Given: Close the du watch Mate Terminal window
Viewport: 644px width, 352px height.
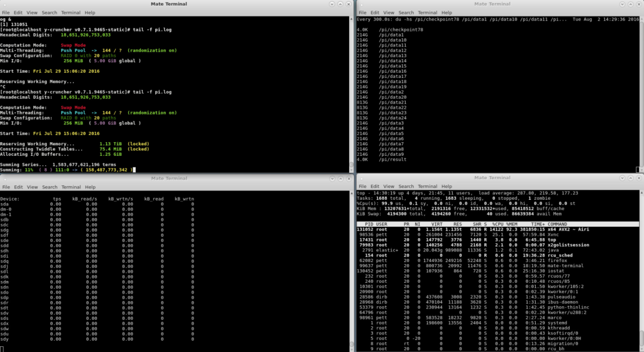Looking at the screenshot, I should (639, 4).
